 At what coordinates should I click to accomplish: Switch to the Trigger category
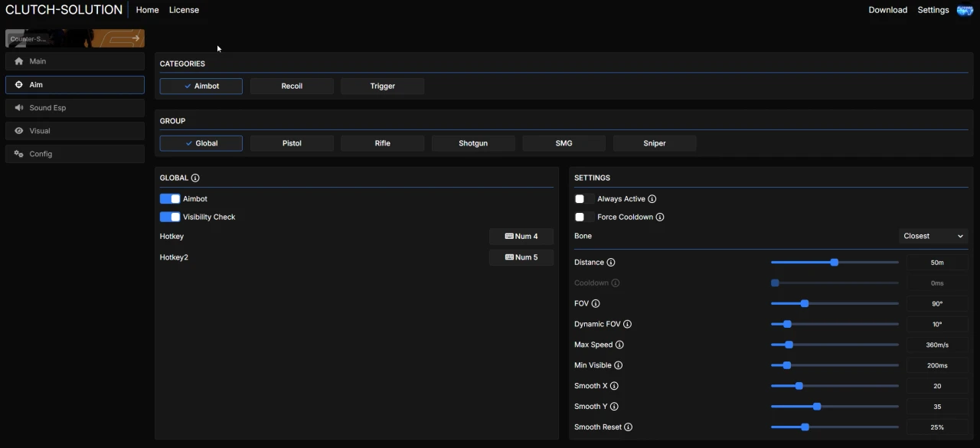383,86
